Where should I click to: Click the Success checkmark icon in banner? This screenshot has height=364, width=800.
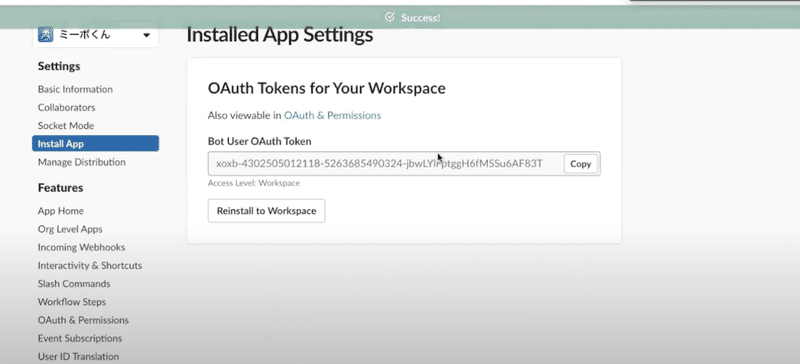(390, 17)
